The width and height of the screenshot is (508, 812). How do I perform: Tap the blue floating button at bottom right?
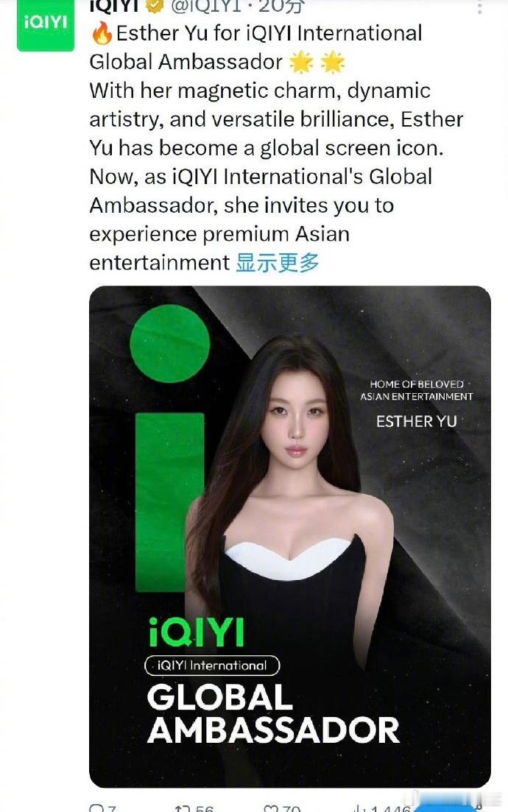click(x=444, y=807)
